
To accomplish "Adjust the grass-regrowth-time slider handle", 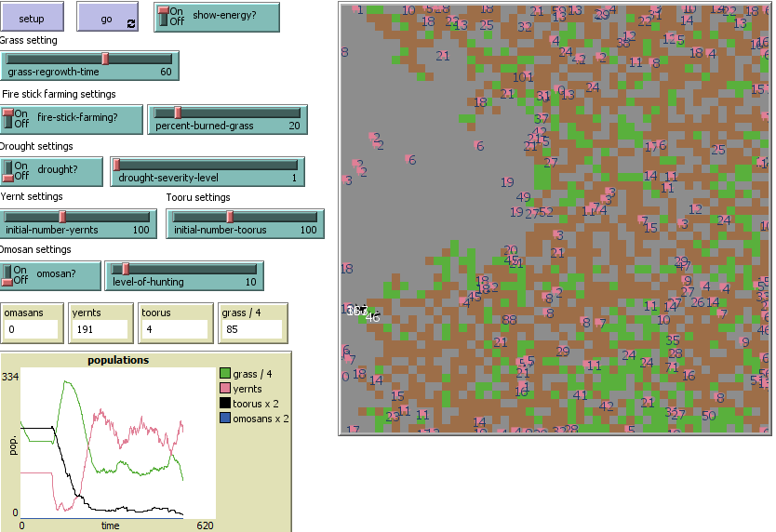I will point(105,59).
